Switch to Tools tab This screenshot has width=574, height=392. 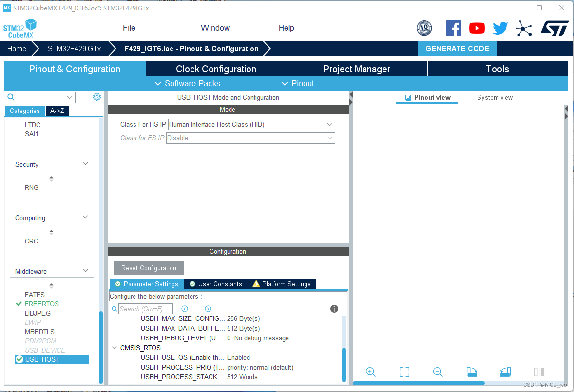point(497,69)
